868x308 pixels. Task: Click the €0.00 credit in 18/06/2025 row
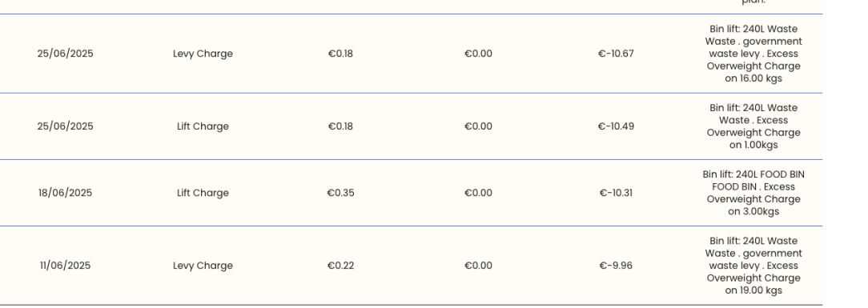(478, 193)
